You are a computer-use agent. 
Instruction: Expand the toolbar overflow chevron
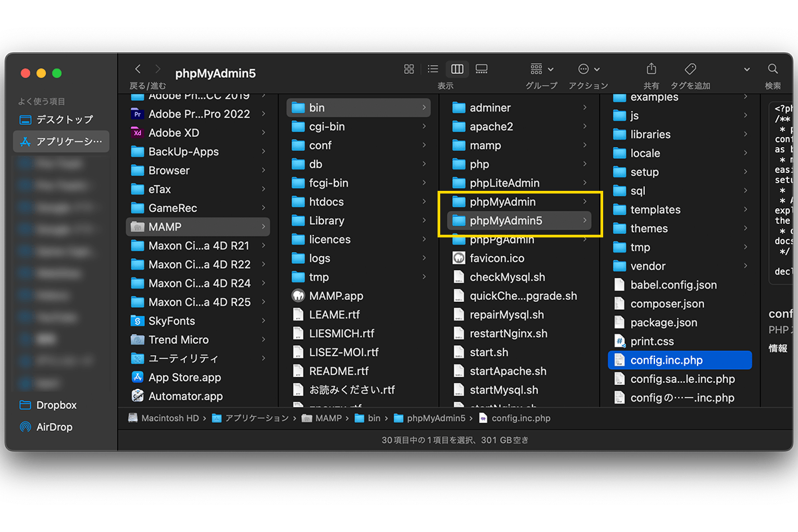[x=747, y=69]
